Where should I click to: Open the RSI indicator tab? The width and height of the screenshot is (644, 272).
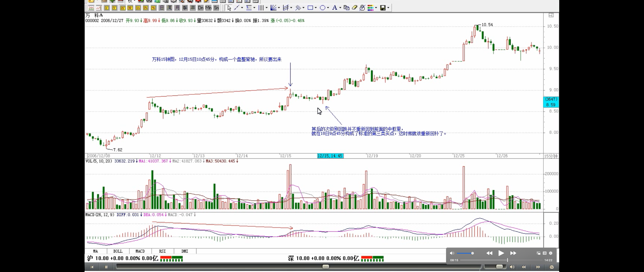[x=163, y=251]
